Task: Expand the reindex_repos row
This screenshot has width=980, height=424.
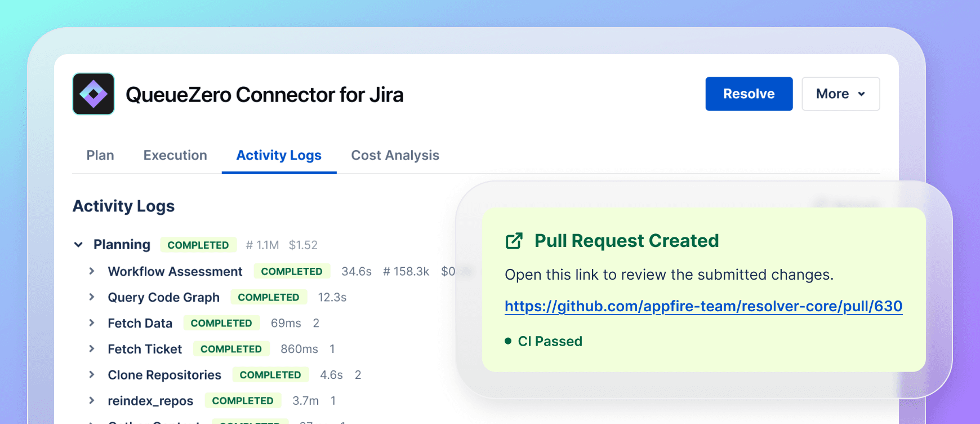Action: click(x=92, y=401)
